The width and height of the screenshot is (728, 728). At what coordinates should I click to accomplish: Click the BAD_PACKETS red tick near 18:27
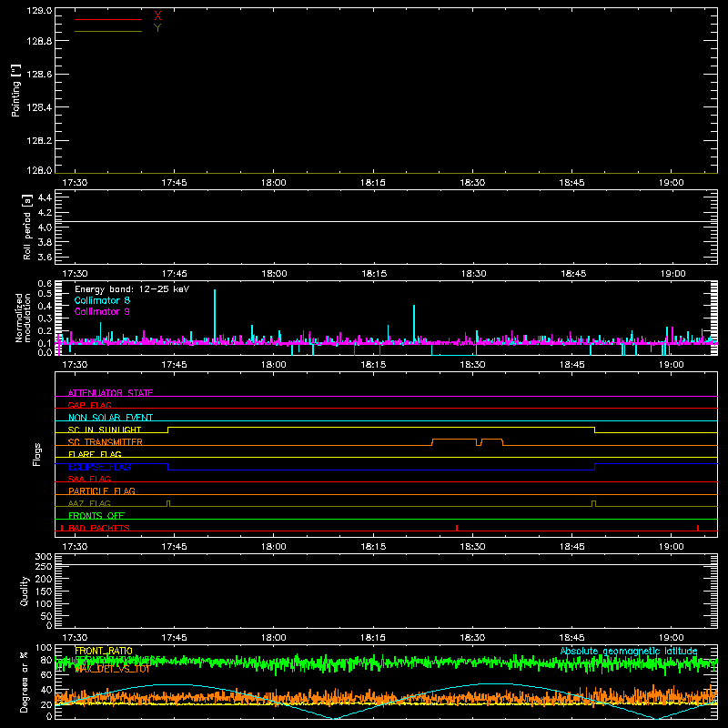(457, 528)
